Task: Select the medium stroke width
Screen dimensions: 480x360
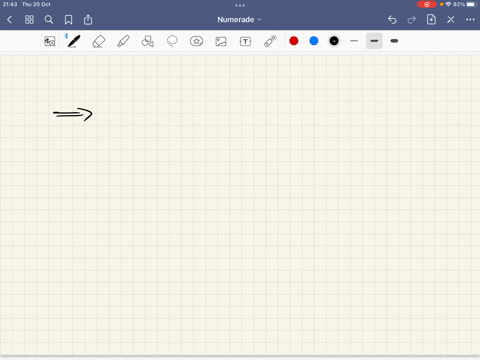Action: (x=374, y=41)
